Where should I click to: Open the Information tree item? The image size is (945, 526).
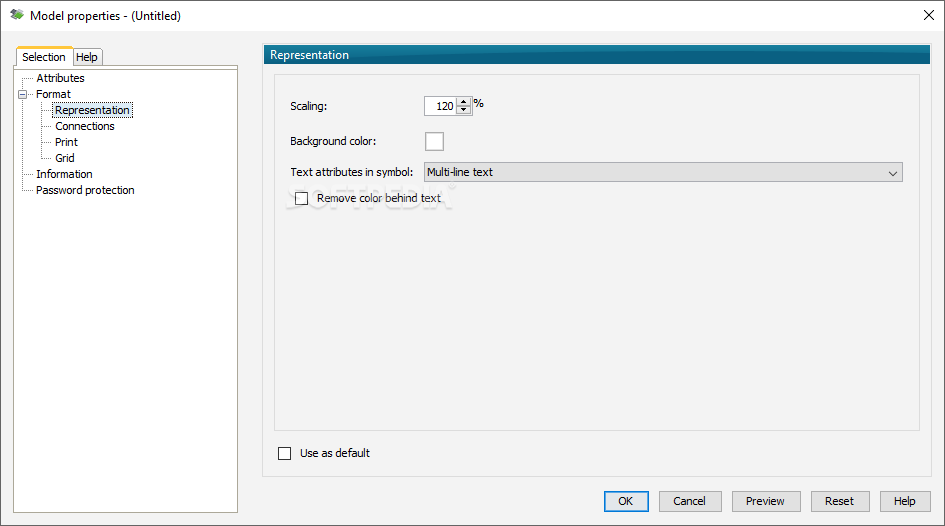(64, 174)
